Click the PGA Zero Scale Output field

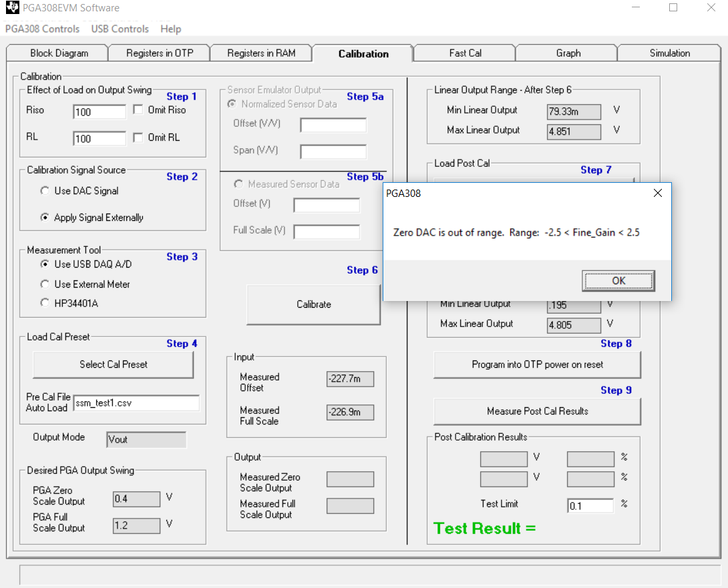(x=136, y=499)
